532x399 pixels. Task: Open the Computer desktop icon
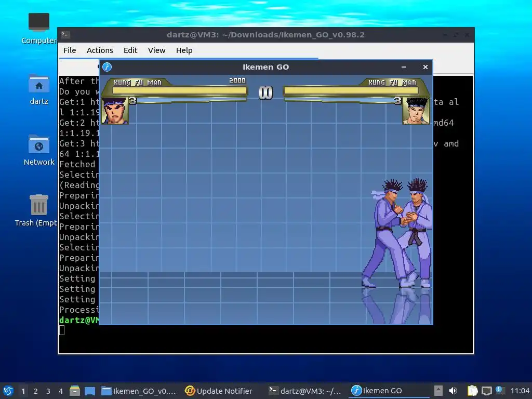(x=38, y=29)
